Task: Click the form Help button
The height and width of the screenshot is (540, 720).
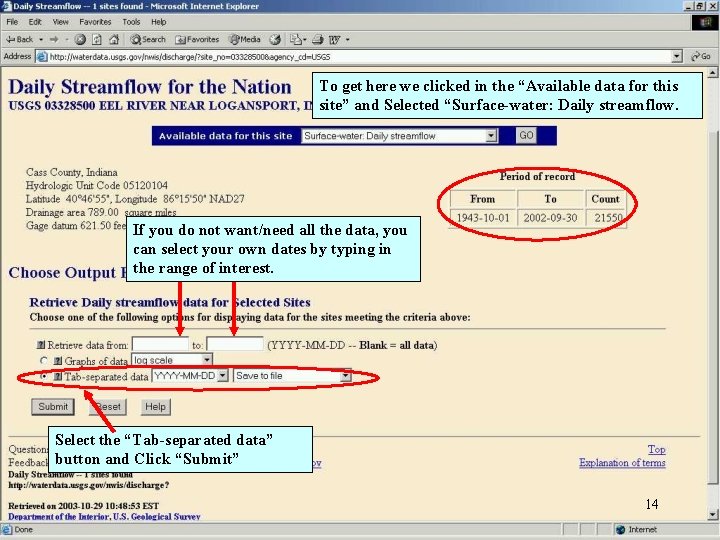Action: tap(155, 407)
